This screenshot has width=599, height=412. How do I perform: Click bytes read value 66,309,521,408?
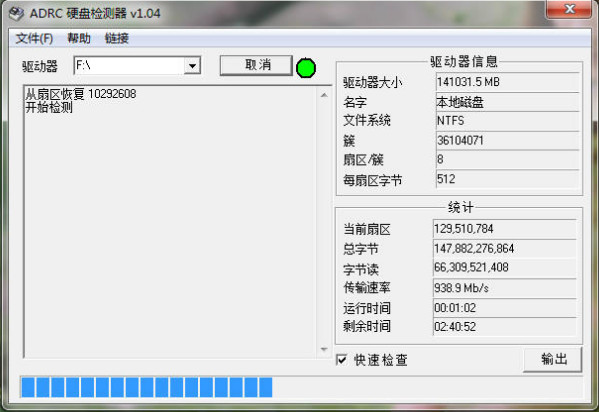(471, 267)
